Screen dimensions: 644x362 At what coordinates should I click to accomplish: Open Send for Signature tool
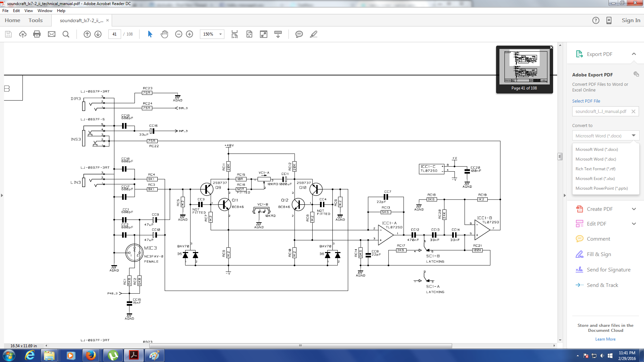pos(608,269)
